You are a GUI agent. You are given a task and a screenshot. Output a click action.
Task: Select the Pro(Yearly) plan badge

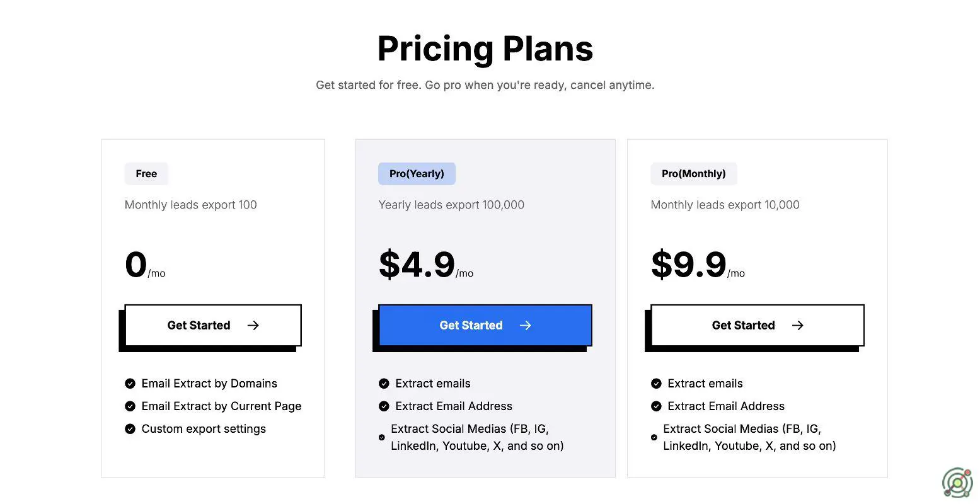[x=417, y=174]
